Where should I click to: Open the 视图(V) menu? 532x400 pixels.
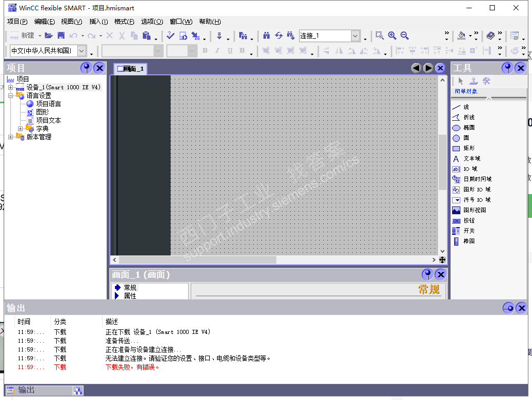click(72, 22)
